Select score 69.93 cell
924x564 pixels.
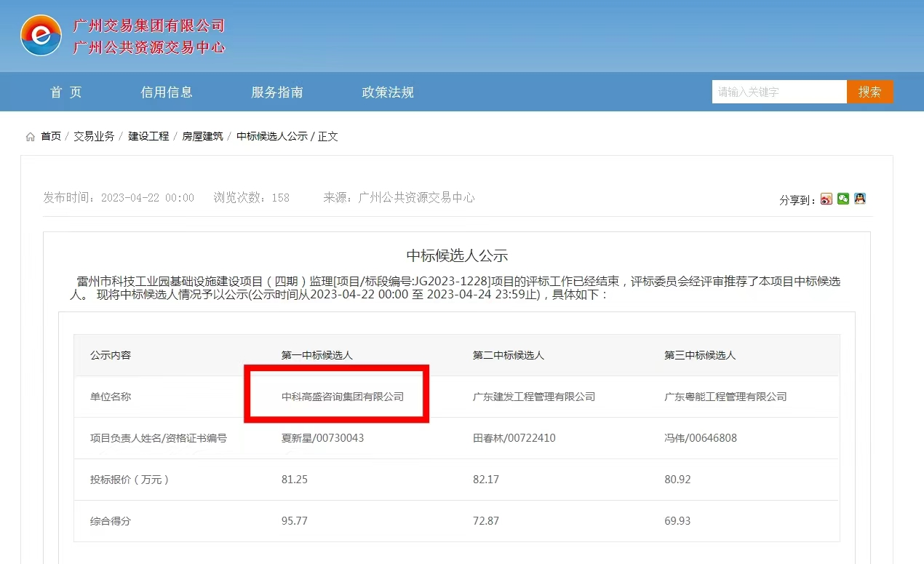coord(677,521)
